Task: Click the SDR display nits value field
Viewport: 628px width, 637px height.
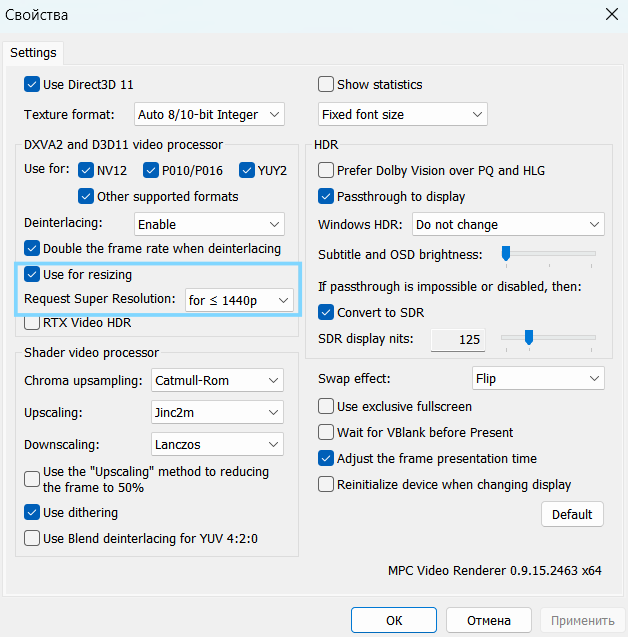Action: [x=458, y=340]
